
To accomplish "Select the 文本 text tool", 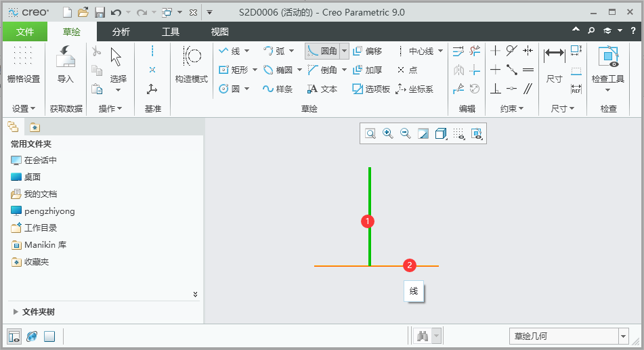I will pos(322,89).
